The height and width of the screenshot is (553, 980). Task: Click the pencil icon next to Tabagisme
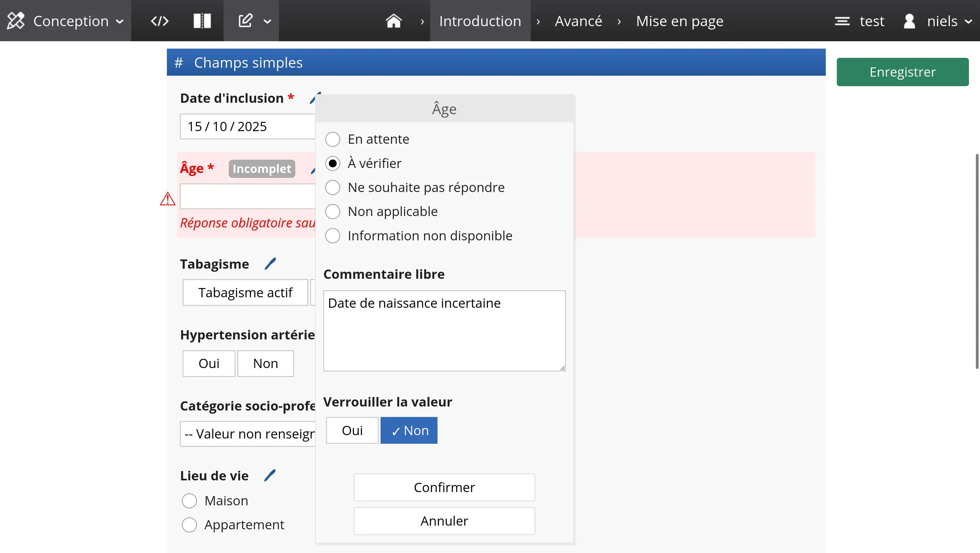tap(270, 263)
